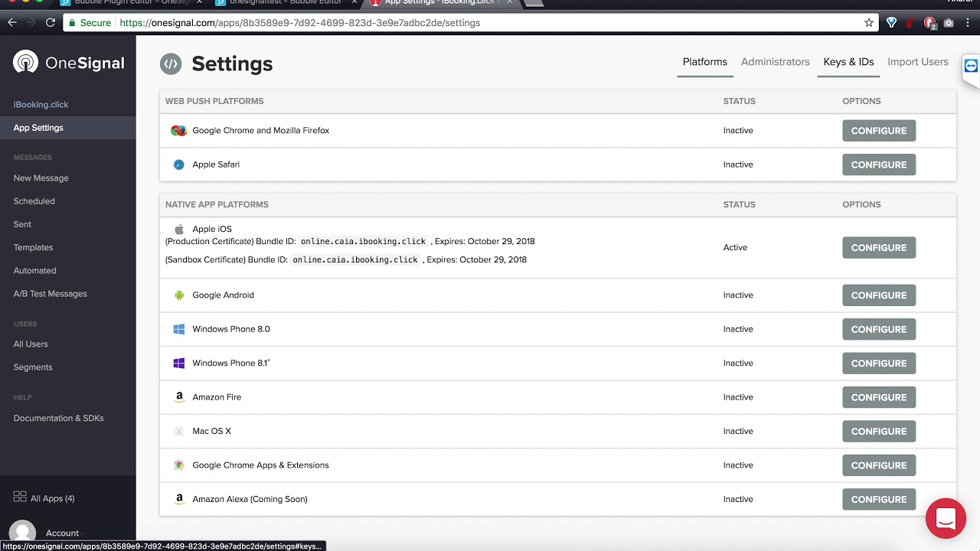Click the Google Chrome and Firefox platform icon

(x=178, y=131)
